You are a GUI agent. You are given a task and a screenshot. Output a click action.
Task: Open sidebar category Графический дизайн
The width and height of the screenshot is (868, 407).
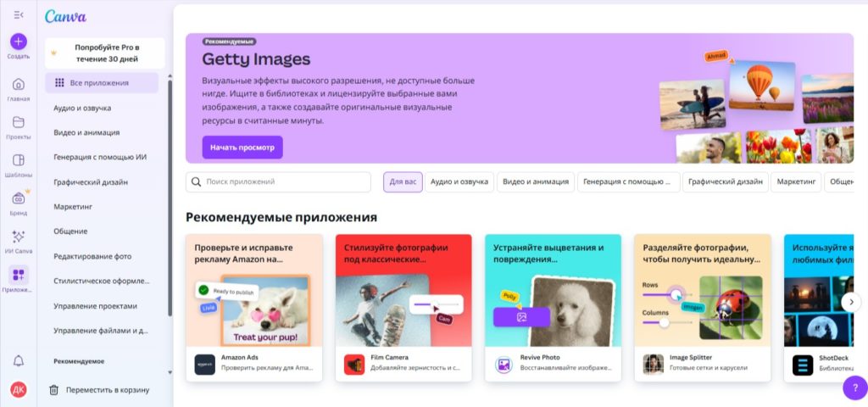point(91,181)
